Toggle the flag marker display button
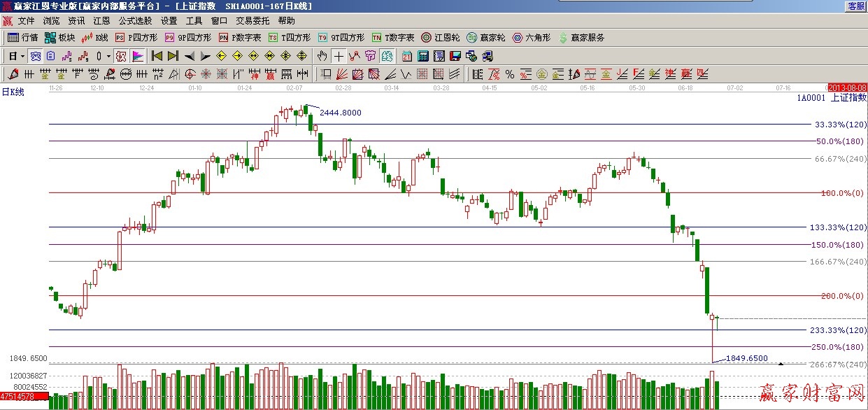 (138, 56)
